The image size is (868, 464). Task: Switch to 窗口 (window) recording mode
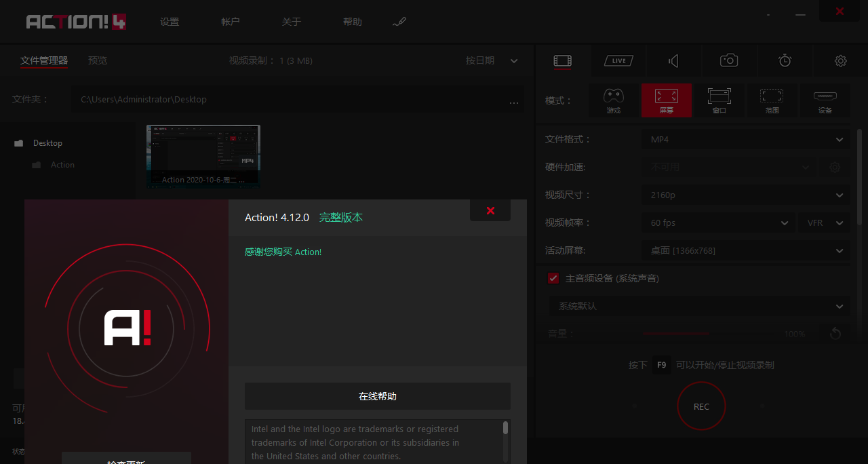(719, 100)
